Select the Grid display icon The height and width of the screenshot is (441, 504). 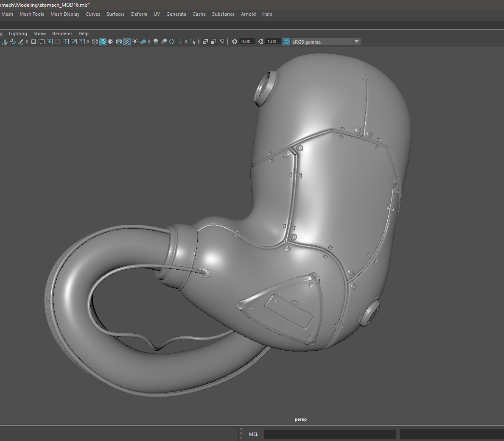coord(33,41)
